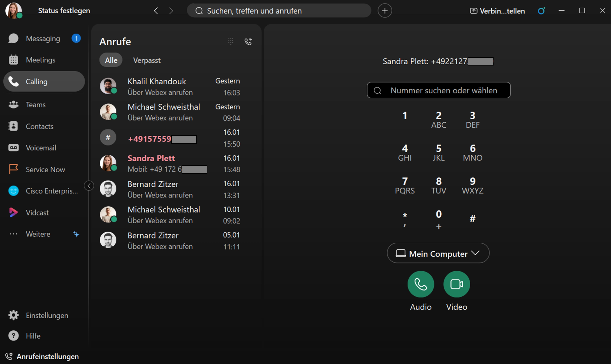Open Vidcast from the sidebar
The width and height of the screenshot is (611, 364).
37,212
